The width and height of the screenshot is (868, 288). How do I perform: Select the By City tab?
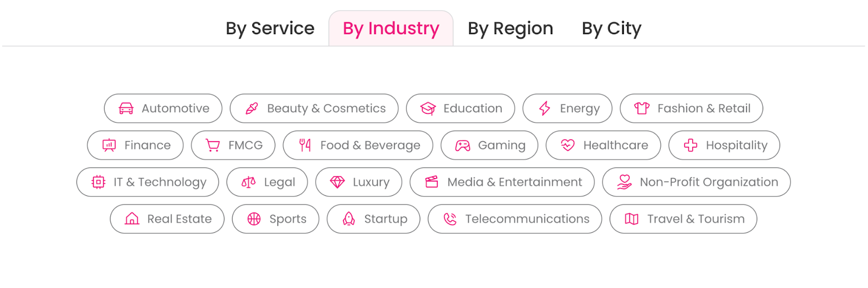611,28
